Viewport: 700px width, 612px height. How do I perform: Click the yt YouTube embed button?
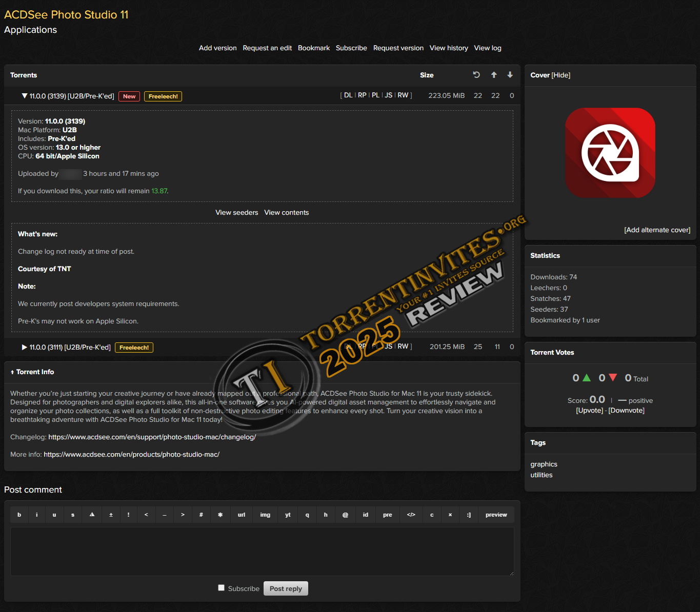pyautogui.click(x=288, y=515)
